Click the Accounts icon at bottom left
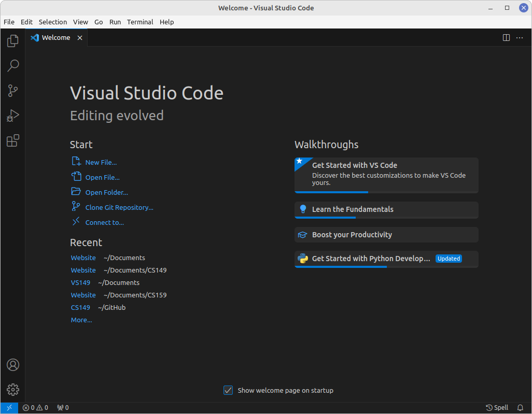 tap(12, 365)
